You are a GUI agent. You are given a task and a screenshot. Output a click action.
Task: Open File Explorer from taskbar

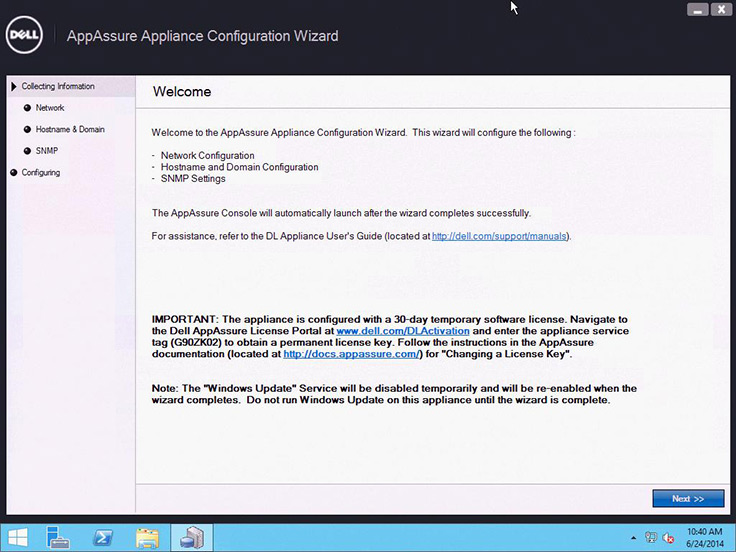[x=147, y=538]
